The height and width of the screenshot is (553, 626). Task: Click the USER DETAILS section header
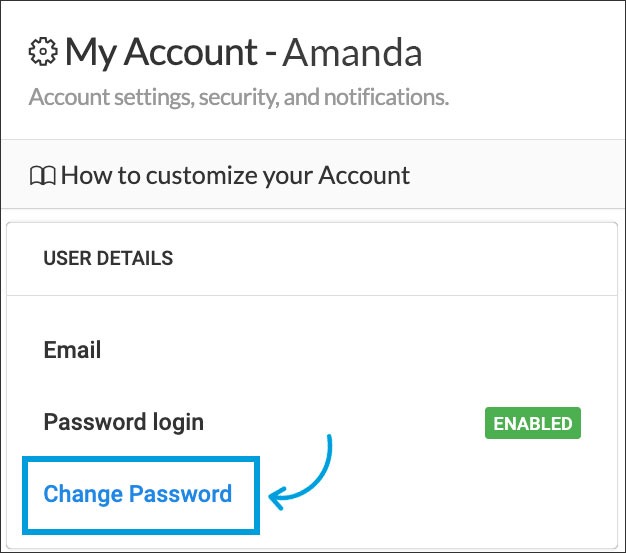point(108,258)
